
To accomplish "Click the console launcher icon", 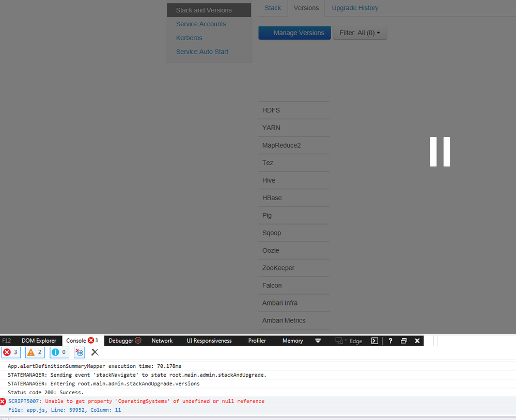I will [374, 341].
